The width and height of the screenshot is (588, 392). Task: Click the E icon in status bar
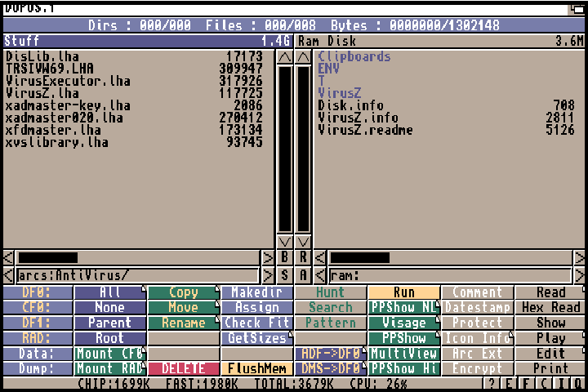[x=509, y=384]
